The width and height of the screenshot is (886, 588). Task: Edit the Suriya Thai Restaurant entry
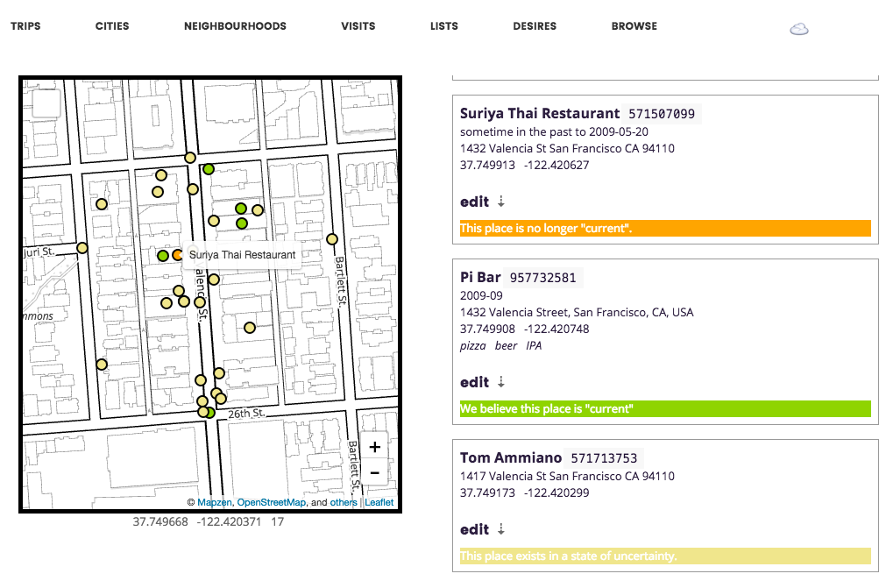(x=474, y=202)
